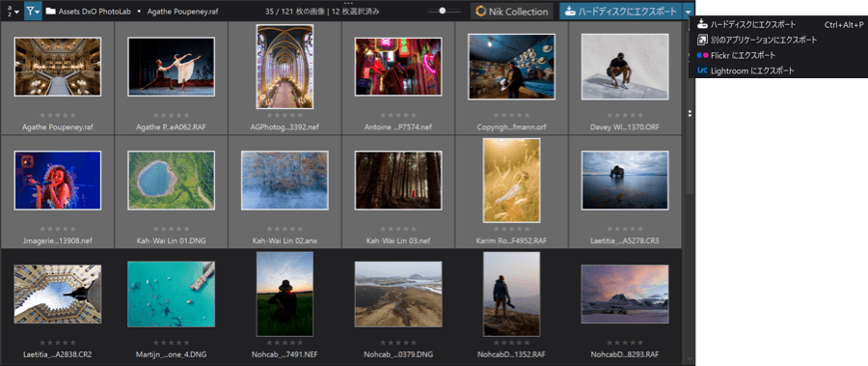Click the file name Martijn_...one_4.DNG
Viewport: 868px width, 366px height.
(x=171, y=354)
